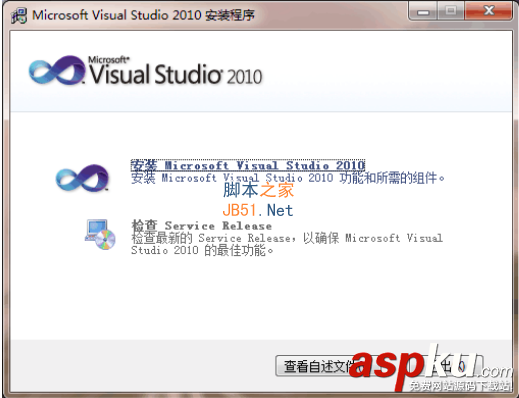Click text 检查最新的 Service Release

211,238
